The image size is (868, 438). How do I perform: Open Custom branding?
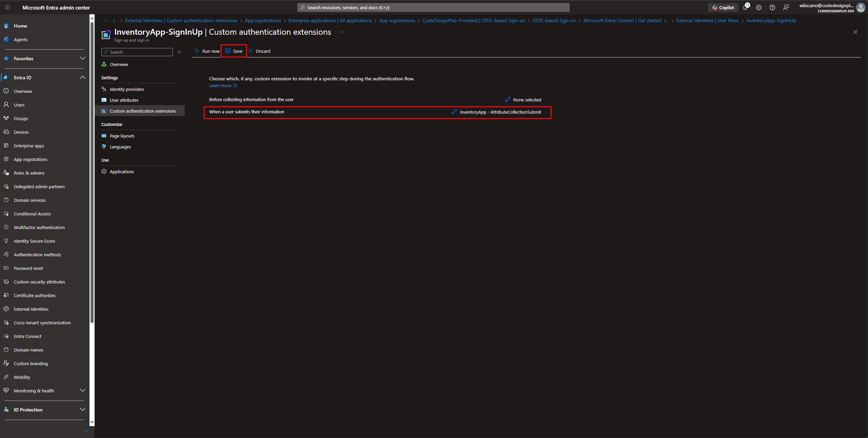(31, 363)
